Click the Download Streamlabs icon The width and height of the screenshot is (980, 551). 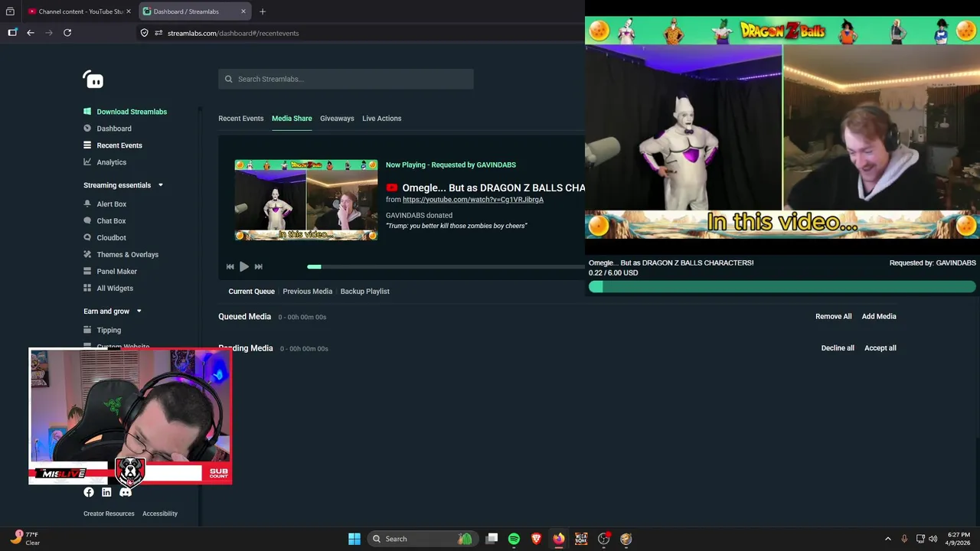click(87, 112)
